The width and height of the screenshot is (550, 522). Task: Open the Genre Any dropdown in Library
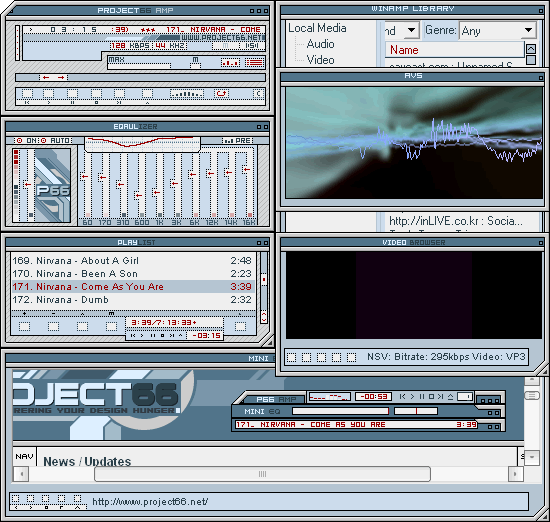tap(498, 31)
